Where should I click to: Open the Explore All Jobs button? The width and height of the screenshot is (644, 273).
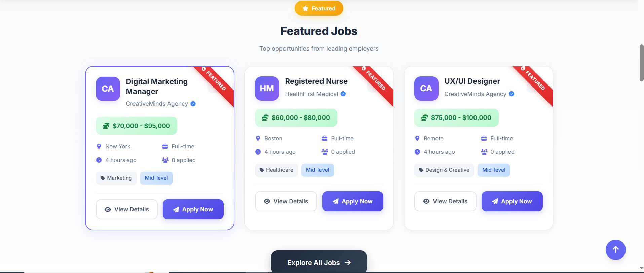pyautogui.click(x=318, y=262)
